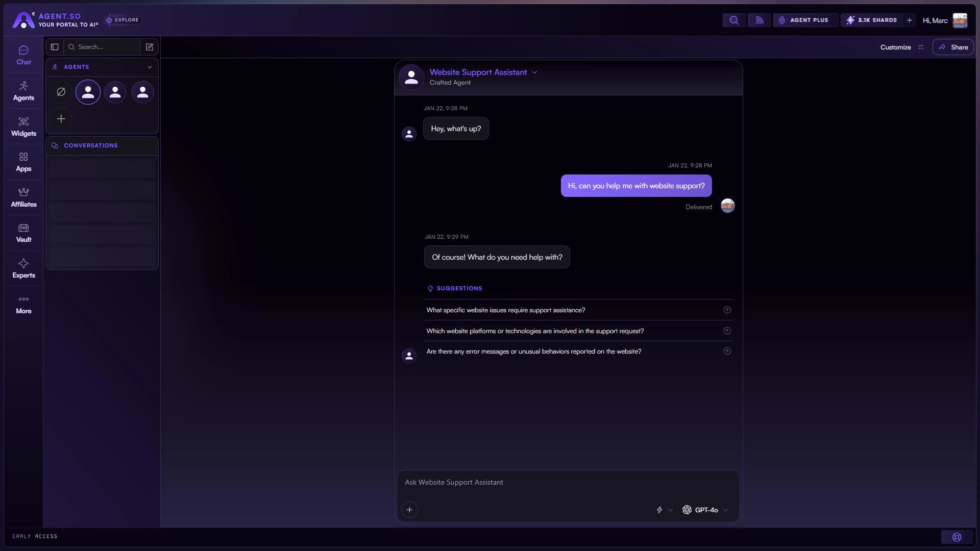Viewport: 980px width, 551px height.
Task: Collapse the Agents panel chevron
Action: tap(150, 67)
